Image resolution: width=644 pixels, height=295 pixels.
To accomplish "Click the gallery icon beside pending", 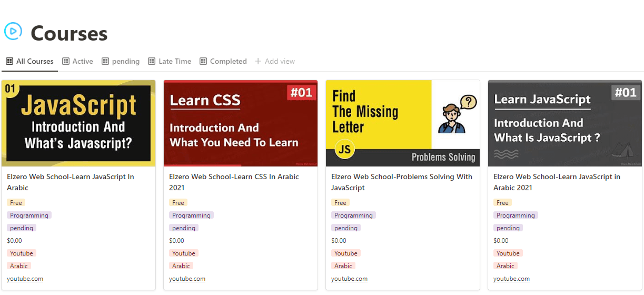I will click(x=105, y=61).
